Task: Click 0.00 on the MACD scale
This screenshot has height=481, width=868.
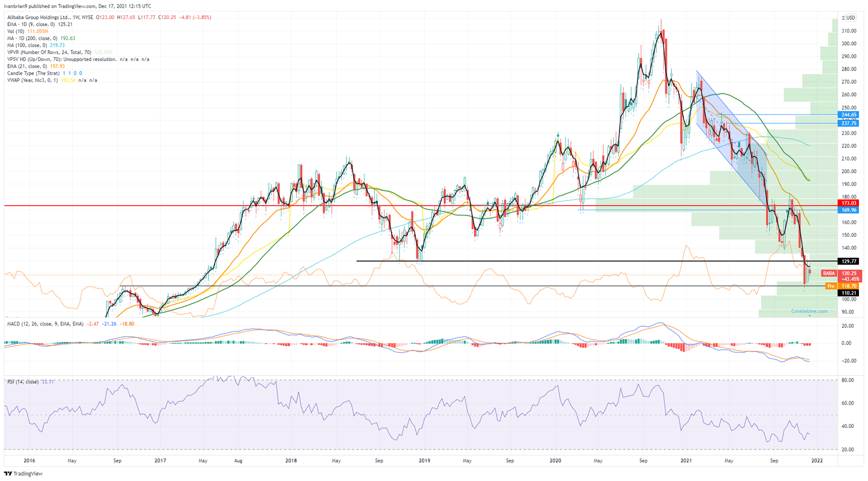Action: pyautogui.click(x=847, y=343)
